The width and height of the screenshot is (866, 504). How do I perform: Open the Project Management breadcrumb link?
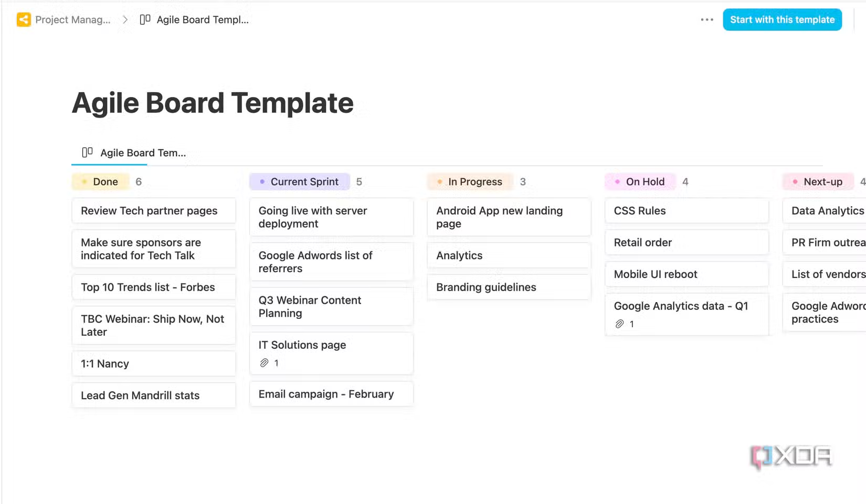click(x=72, y=20)
